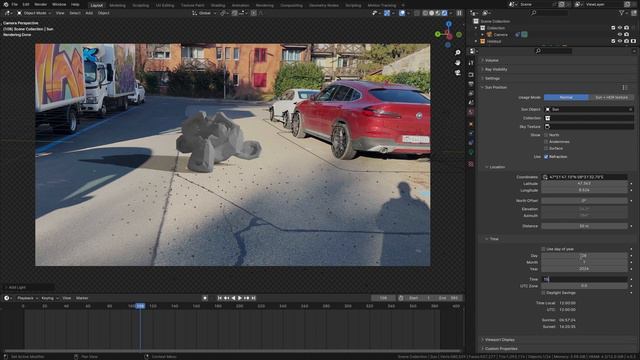Toggle Collection visibility eye icon
The height and width of the screenshot is (360, 640).
coord(620,28)
